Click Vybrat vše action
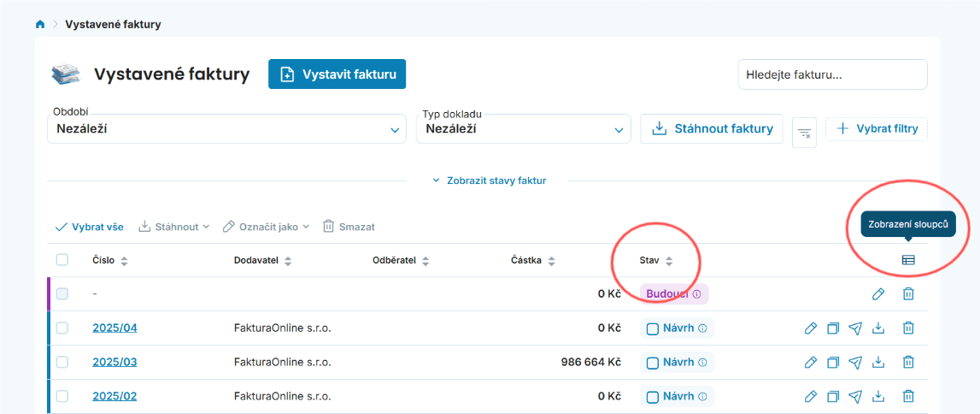Screen dimensions: 980x414 (90, 227)
